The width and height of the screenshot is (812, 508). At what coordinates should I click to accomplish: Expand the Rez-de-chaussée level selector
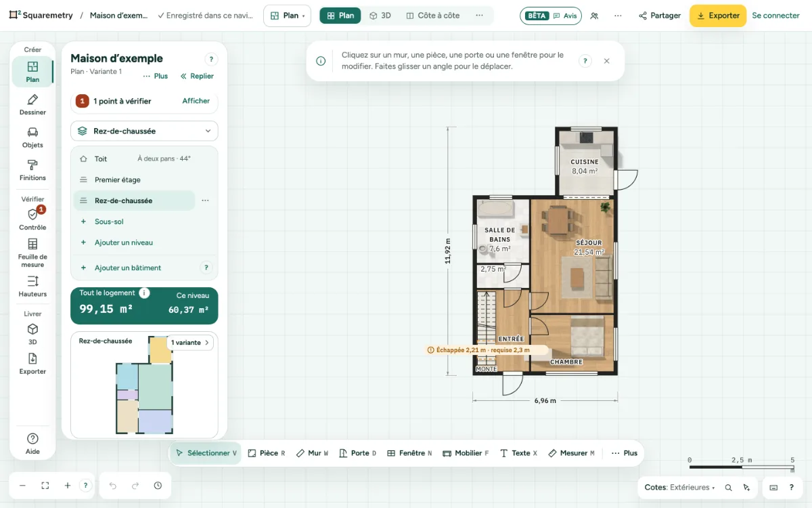[144, 131]
